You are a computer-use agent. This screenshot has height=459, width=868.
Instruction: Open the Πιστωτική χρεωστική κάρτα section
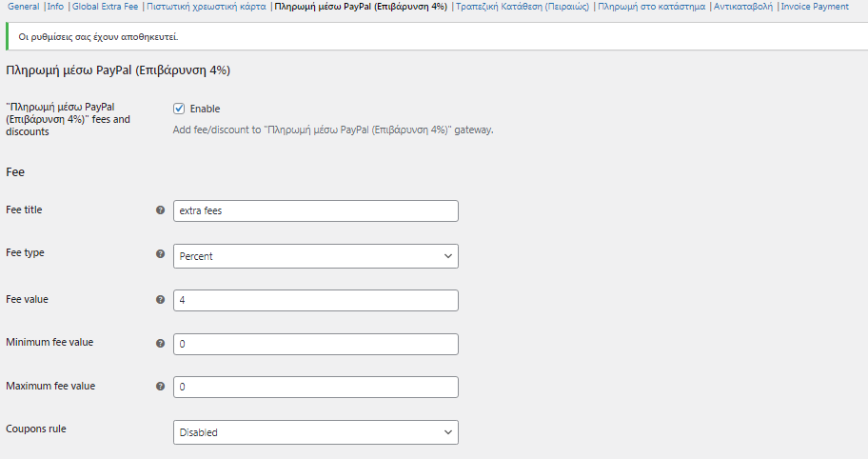click(x=206, y=7)
